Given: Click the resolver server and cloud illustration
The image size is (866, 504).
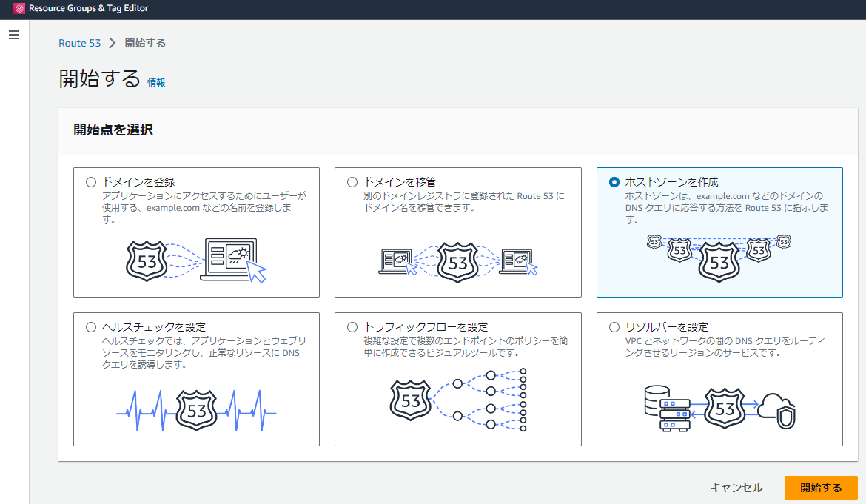Looking at the screenshot, I should (x=719, y=409).
